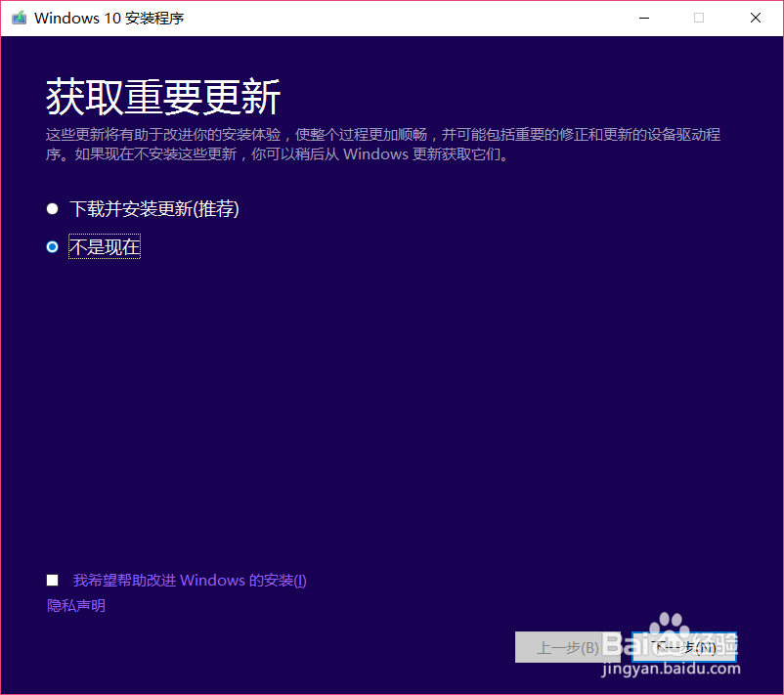This screenshot has width=784, height=695.
Task: Click the 上一步(B) back button
Action: click(x=568, y=647)
